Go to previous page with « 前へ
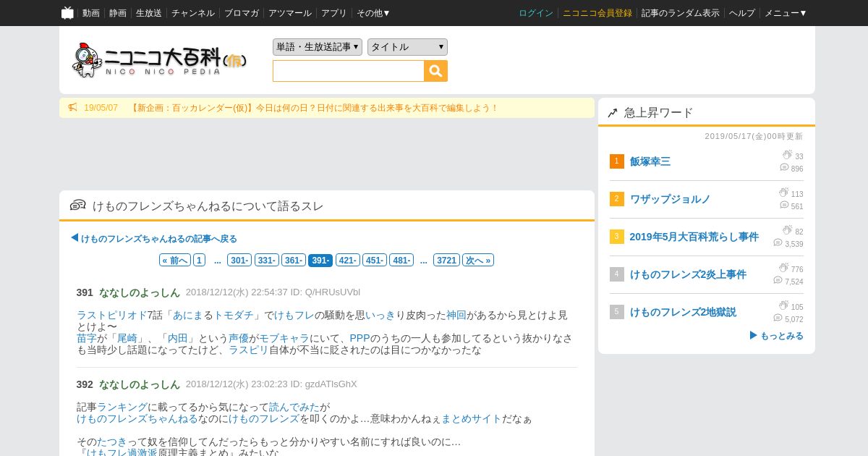The width and height of the screenshot is (868, 456). [x=175, y=260]
